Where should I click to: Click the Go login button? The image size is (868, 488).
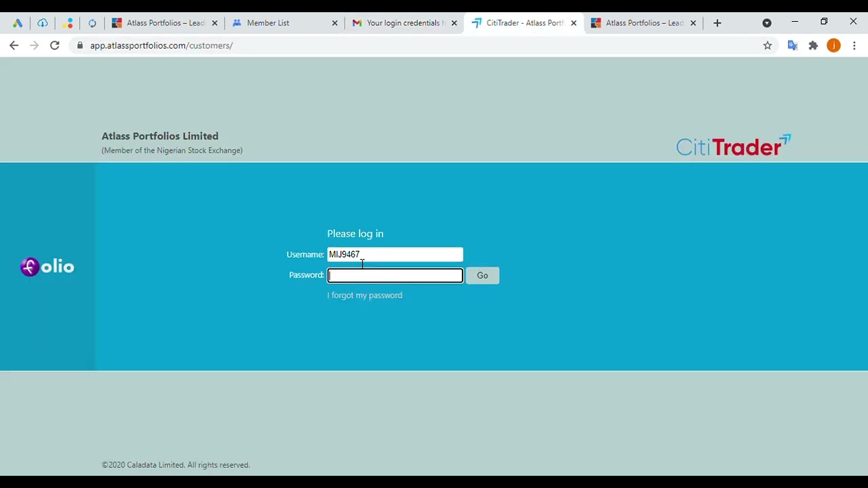click(x=482, y=275)
